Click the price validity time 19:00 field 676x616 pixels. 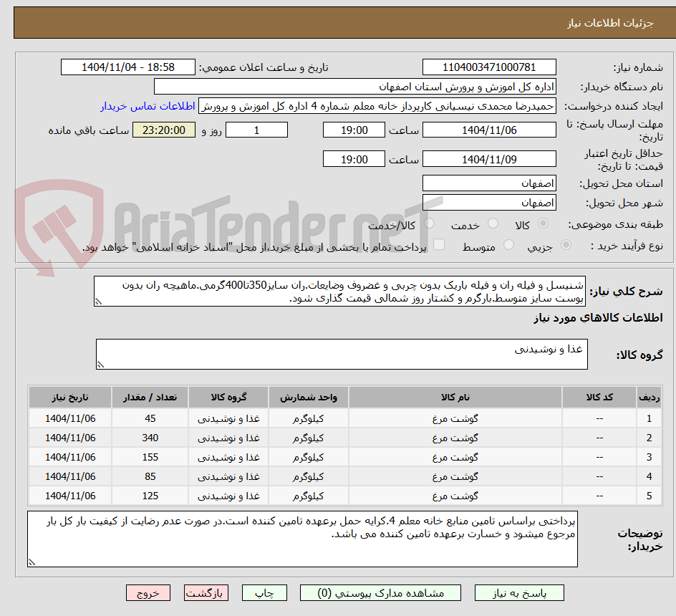click(354, 159)
